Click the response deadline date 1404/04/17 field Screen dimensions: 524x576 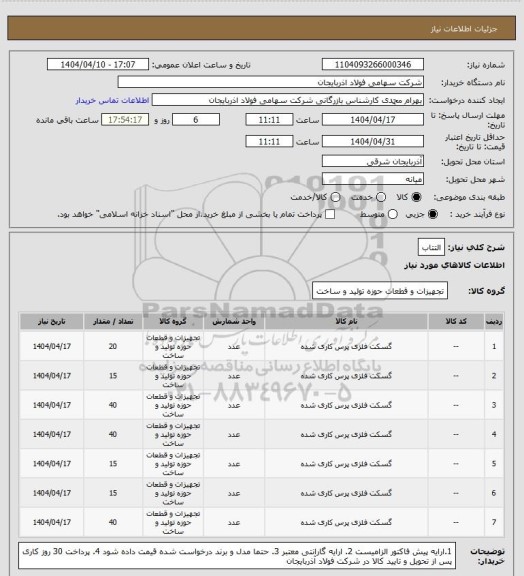(x=373, y=120)
